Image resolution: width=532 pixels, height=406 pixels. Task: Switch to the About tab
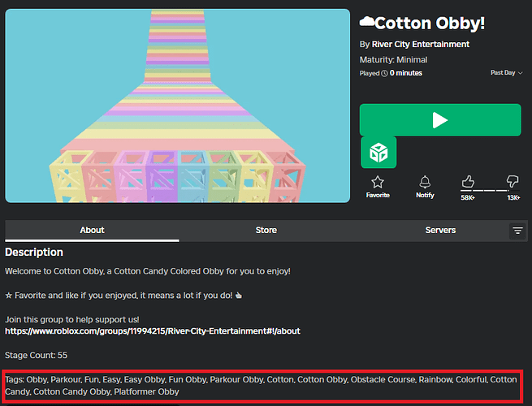click(x=92, y=231)
